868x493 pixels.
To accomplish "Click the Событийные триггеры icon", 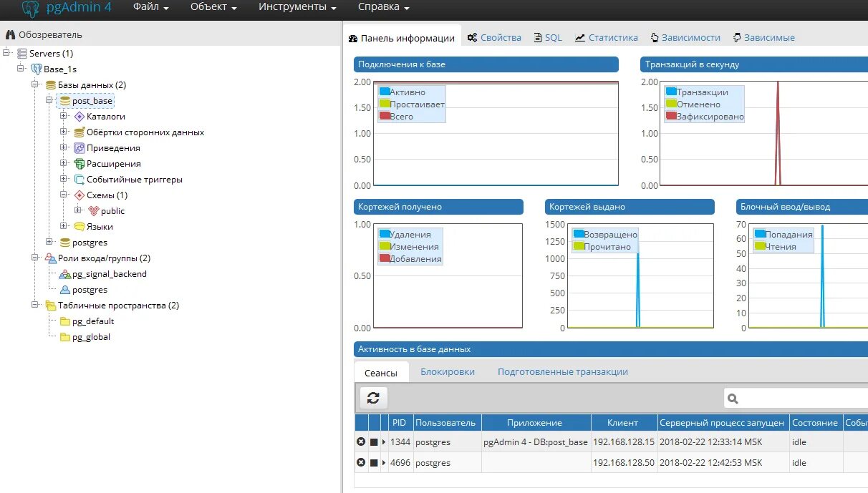I will 79,180.
